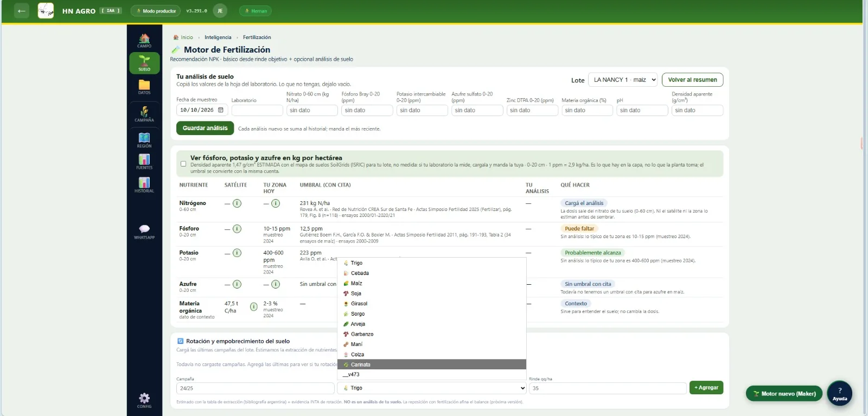Toggle Modo productor switch

156,11
